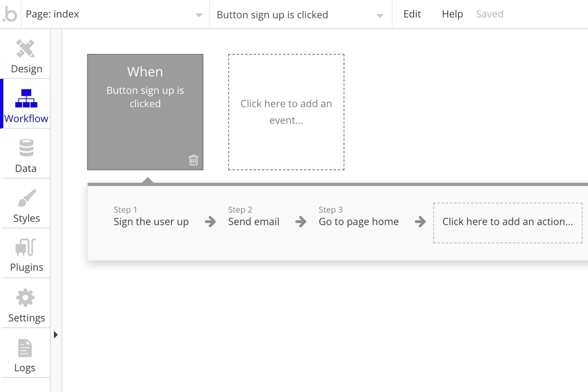Click here to add an event box
This screenshot has width=588, height=392.
(286, 112)
